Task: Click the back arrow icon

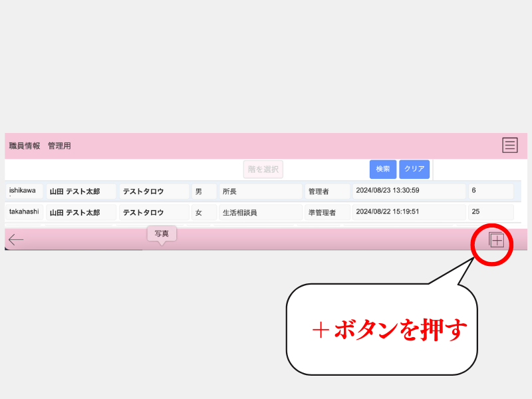Action: [16, 240]
